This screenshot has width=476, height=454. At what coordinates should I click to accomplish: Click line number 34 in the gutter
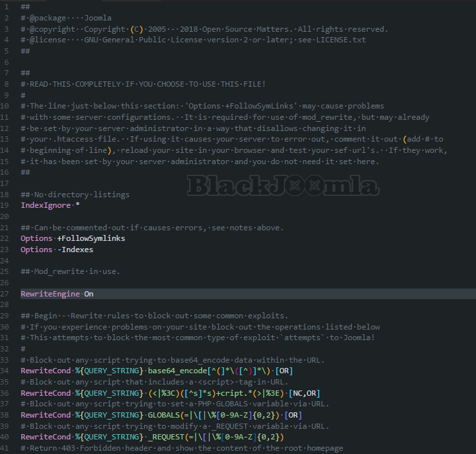click(6, 371)
